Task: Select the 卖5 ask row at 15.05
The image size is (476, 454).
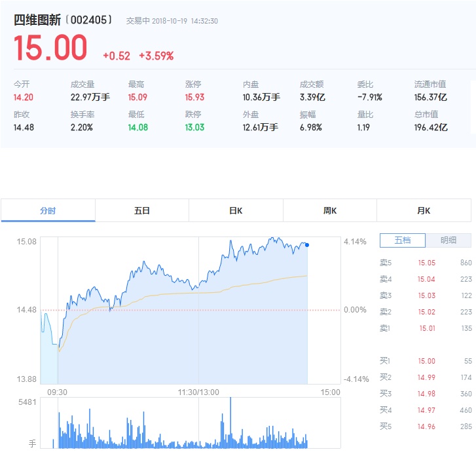Action: pyautogui.click(x=426, y=263)
